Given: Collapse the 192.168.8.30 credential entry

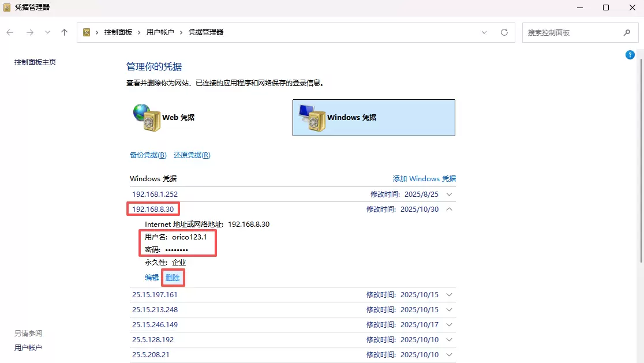Looking at the screenshot, I should point(450,209).
